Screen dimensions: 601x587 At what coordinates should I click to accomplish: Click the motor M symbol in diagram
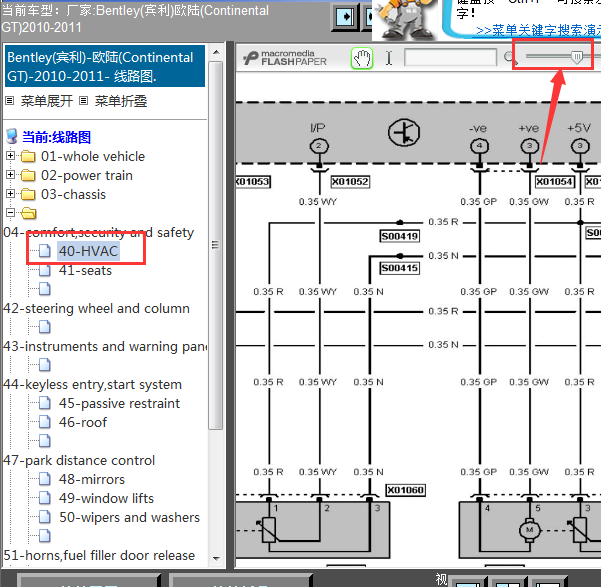[530, 530]
